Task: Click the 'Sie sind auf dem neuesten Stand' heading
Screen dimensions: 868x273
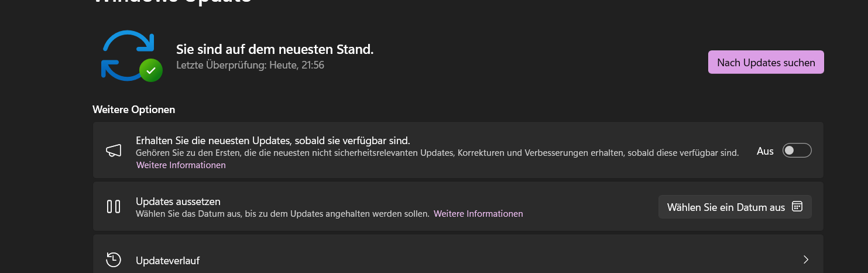Action: click(275, 49)
